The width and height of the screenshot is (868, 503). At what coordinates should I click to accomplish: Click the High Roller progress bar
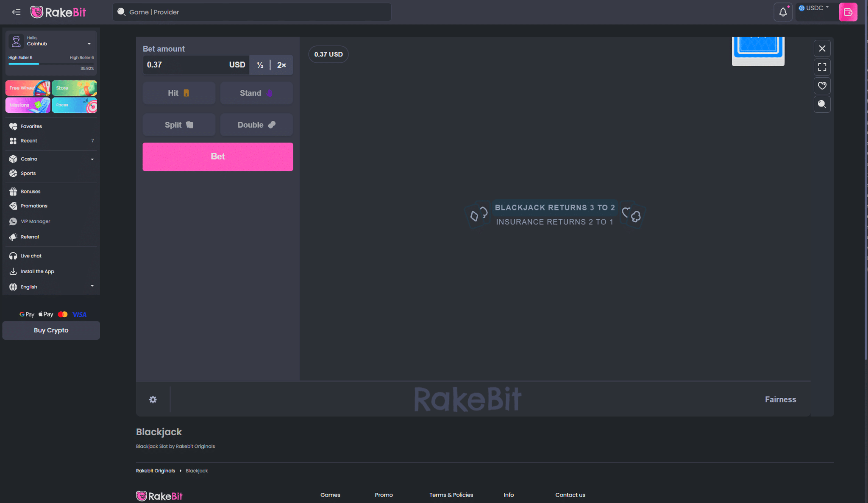51,64
